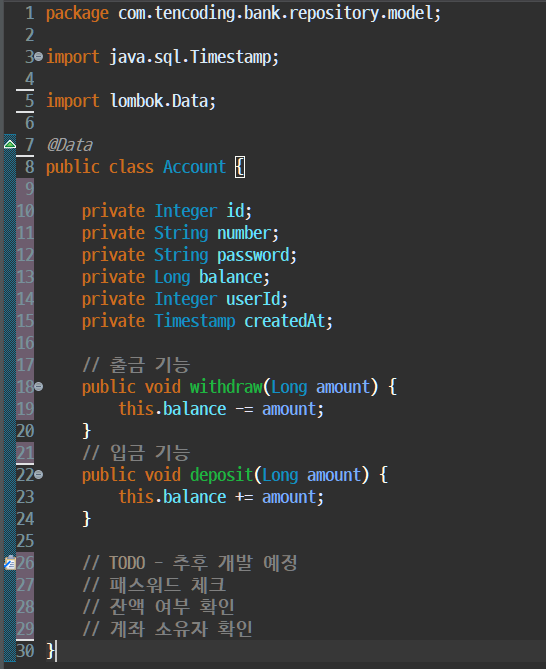Click the '// 계좌 소유자 확인' comment

tap(168, 629)
